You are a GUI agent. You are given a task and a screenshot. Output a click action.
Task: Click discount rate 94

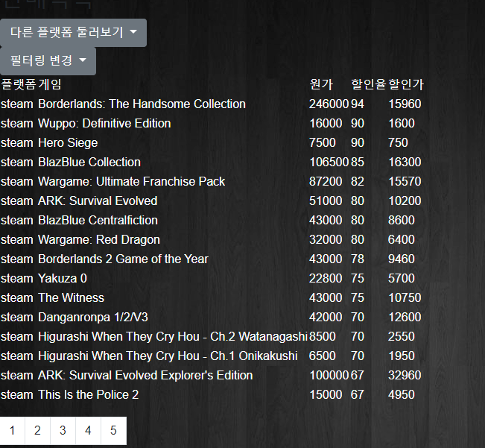click(x=358, y=104)
